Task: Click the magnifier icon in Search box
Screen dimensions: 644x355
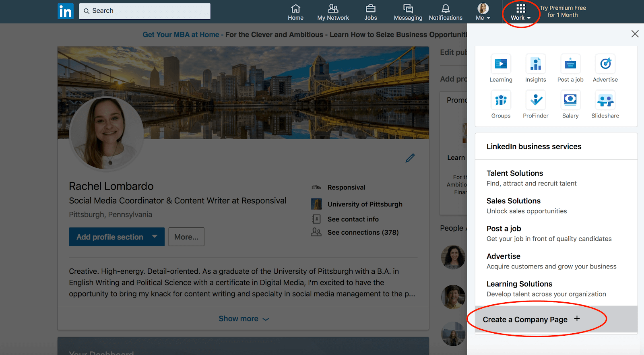Action: (87, 11)
